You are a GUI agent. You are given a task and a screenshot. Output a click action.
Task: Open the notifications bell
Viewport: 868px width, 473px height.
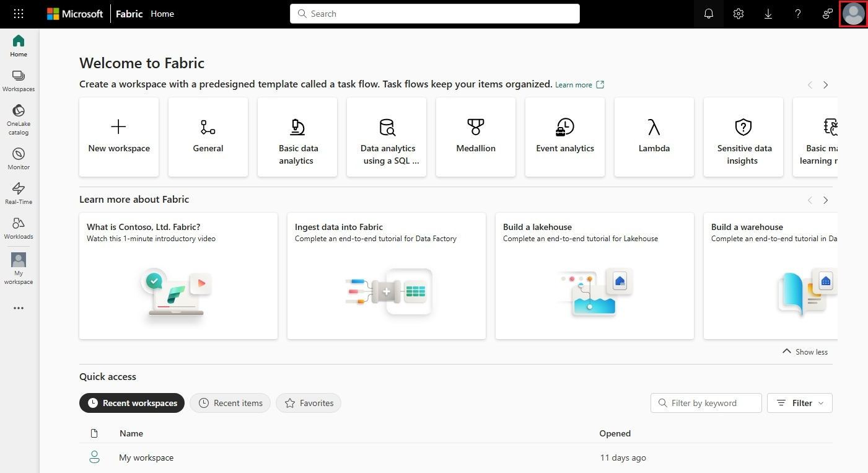[709, 14]
